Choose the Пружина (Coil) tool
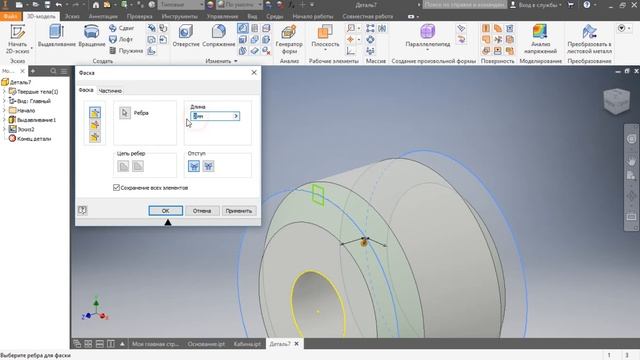Viewport: 640px width, 360px height. [126, 51]
